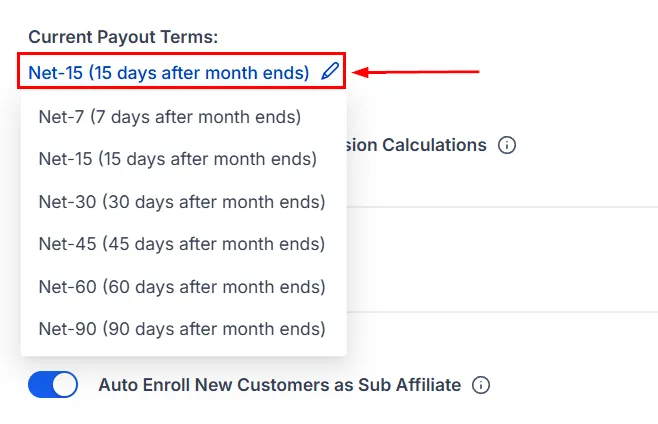Click the pencil edit icon beside Net-15
The height and width of the screenshot is (424, 658).
pyautogui.click(x=330, y=71)
